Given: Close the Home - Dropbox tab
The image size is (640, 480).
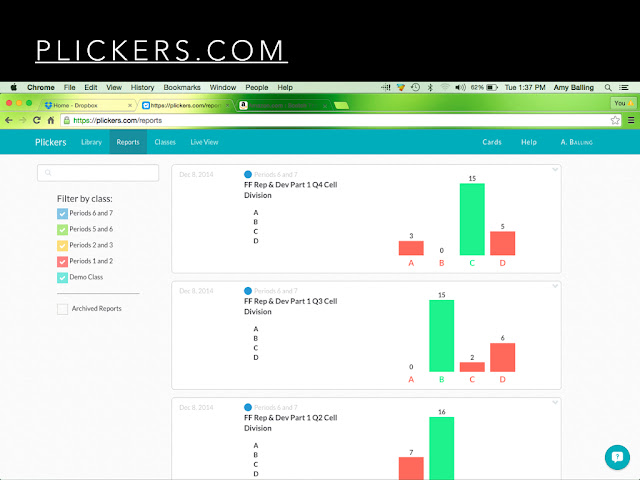Looking at the screenshot, I should [x=130, y=105].
